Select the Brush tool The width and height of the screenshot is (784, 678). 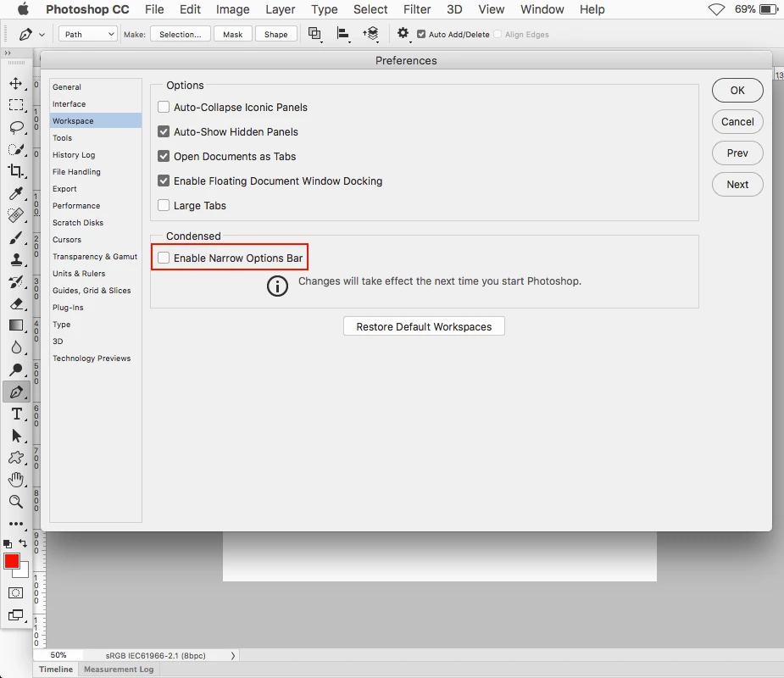[x=16, y=237]
